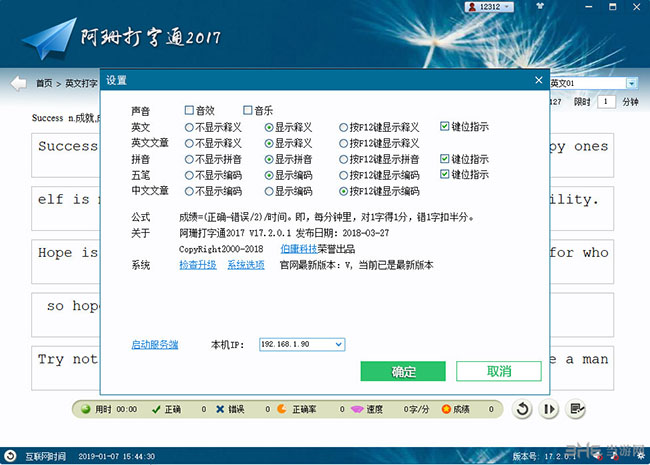Click the 用时 green timer icon
The image size is (650, 465).
pyautogui.click(x=86, y=409)
